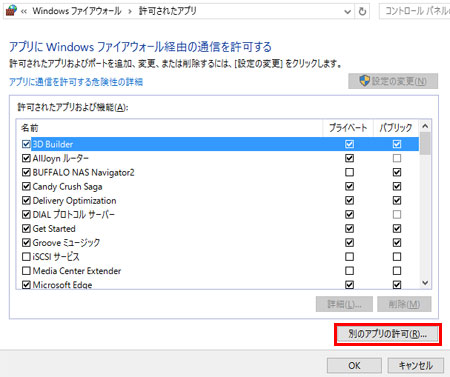
Task: Click the キャンセル button
Action: tap(416, 365)
